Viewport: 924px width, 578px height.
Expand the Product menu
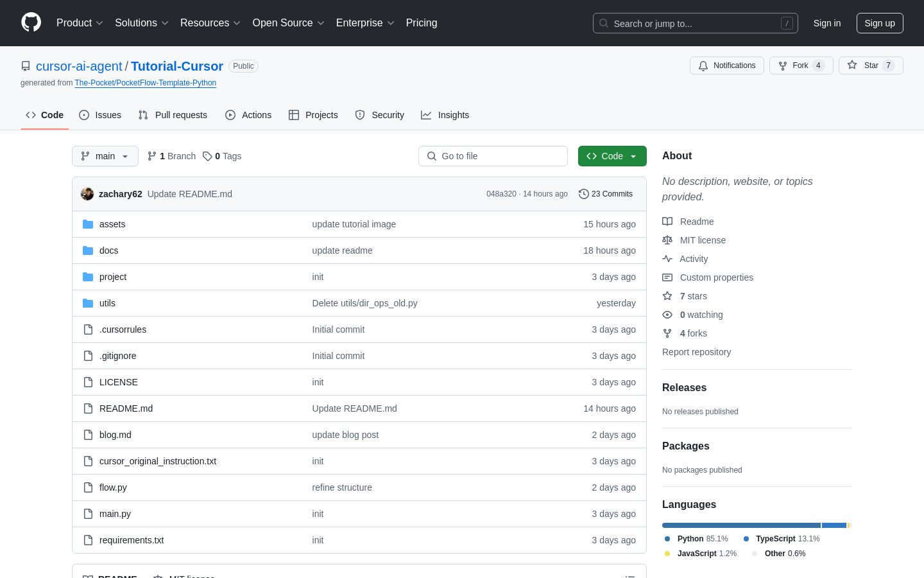click(x=80, y=22)
